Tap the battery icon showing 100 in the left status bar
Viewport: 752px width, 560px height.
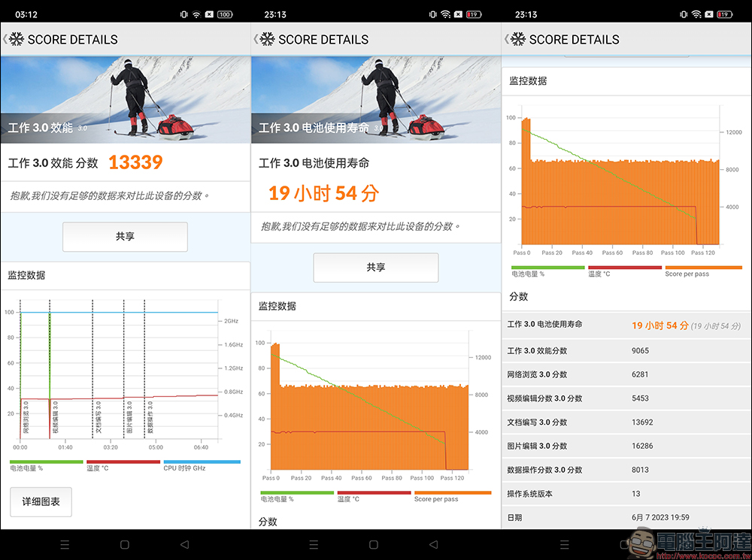[x=225, y=14]
